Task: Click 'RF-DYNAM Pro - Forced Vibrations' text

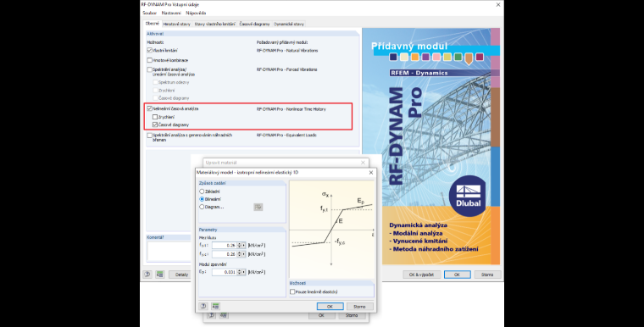Action: pyautogui.click(x=286, y=69)
